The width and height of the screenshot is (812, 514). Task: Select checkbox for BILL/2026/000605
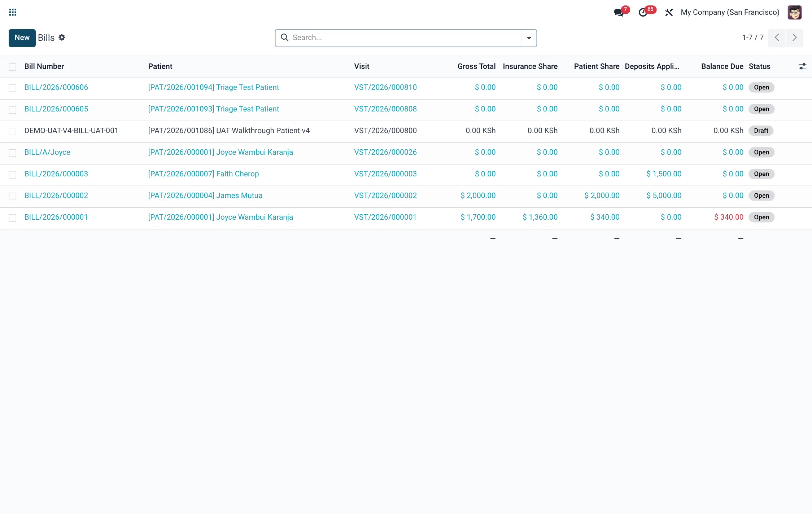[x=13, y=110]
